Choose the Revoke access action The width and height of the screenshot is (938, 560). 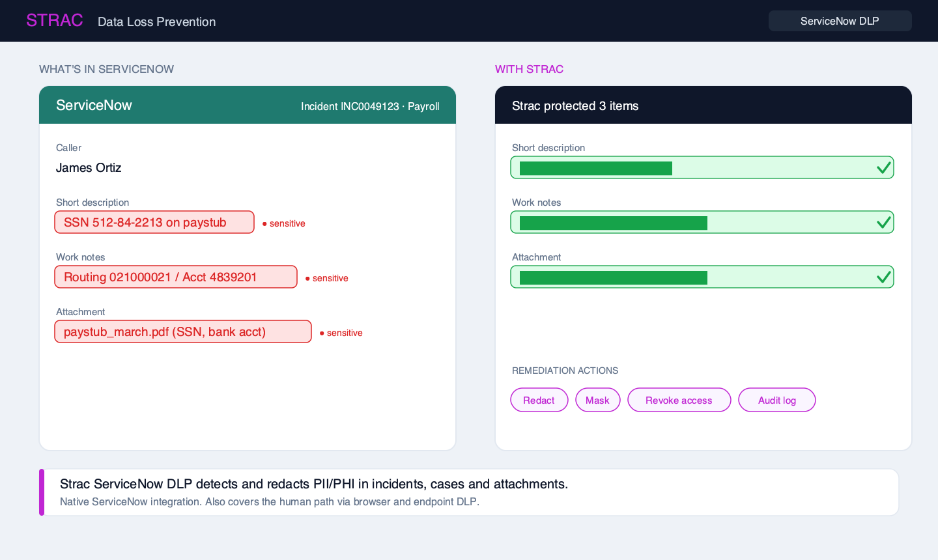click(x=679, y=400)
